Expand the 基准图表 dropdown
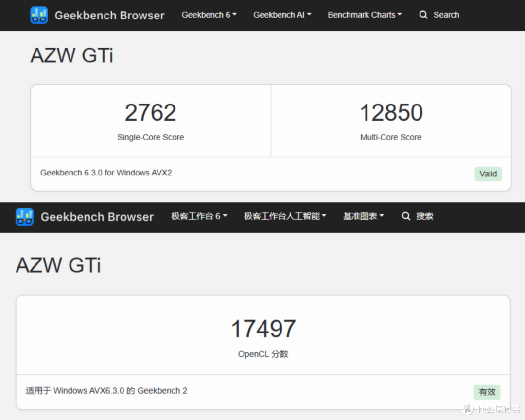Viewport: 525px width, 420px height. [x=363, y=216]
